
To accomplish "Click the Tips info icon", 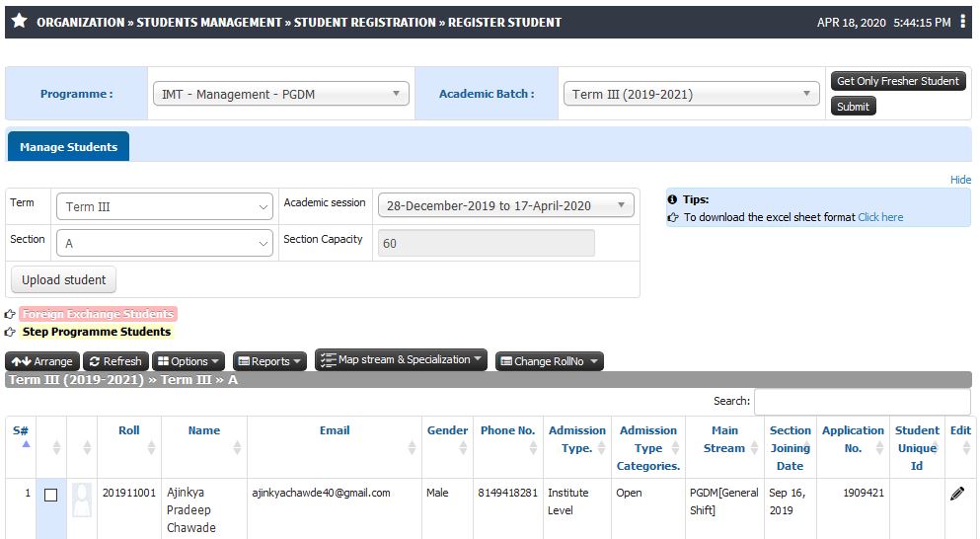I will click(672, 199).
